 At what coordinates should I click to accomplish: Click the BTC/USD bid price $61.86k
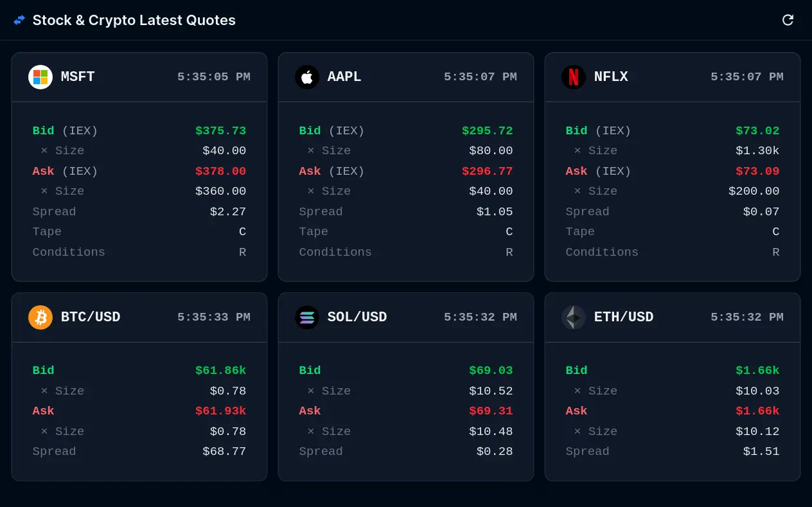pos(221,371)
